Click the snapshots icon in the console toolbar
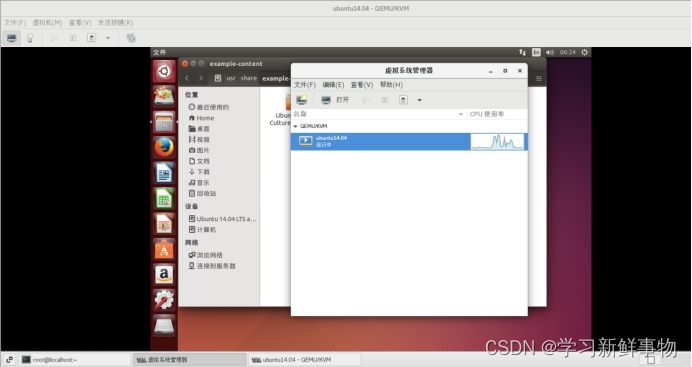 point(131,38)
